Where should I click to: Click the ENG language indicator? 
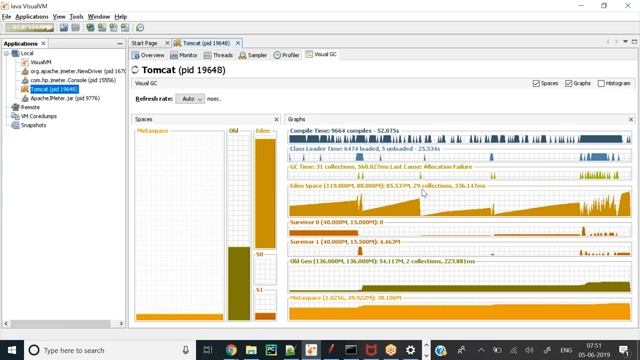pos(566,350)
